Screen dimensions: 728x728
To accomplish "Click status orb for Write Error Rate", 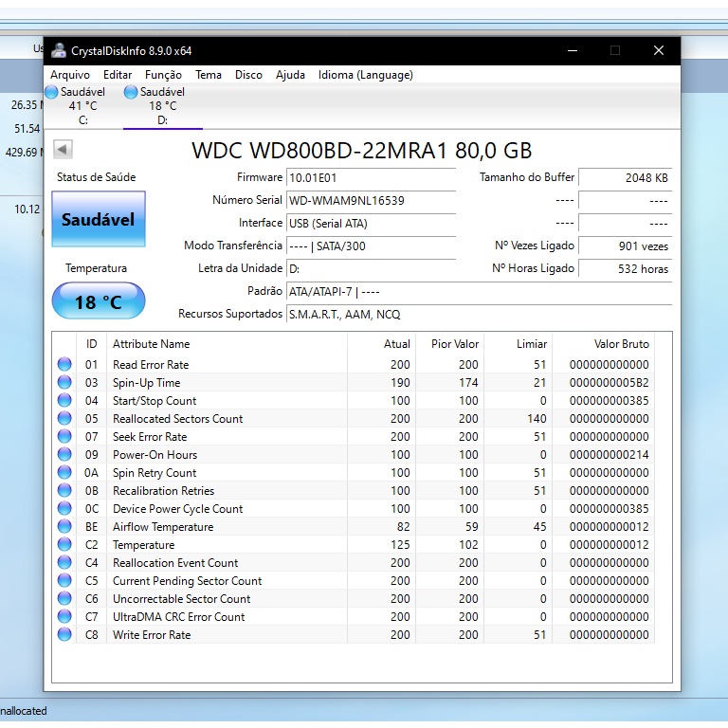I will point(64,634).
